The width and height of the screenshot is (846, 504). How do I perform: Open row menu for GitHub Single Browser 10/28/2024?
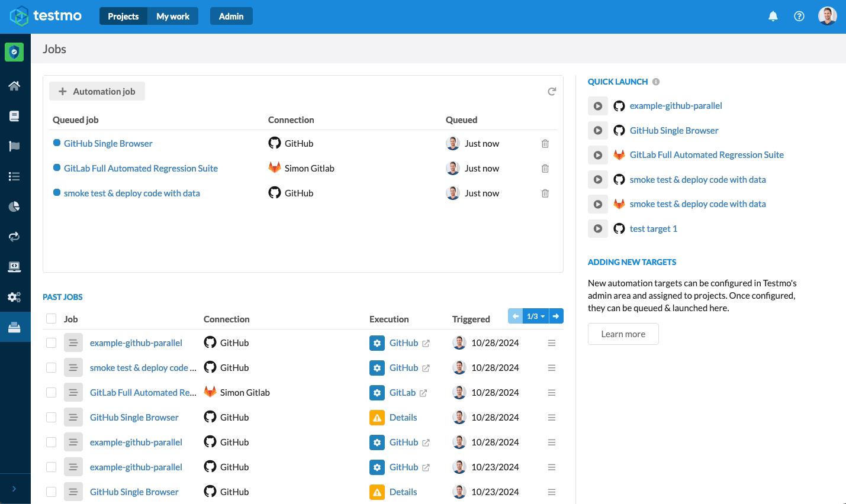coord(552,418)
